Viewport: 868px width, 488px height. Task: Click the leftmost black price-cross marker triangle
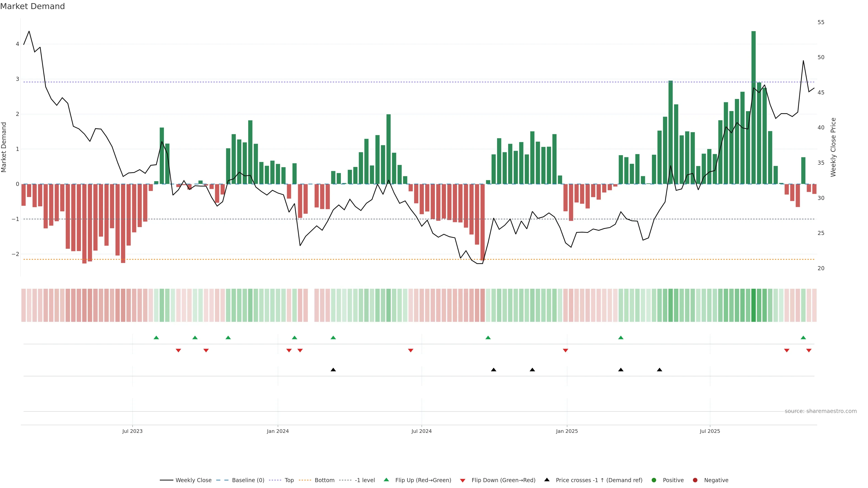[x=333, y=370]
